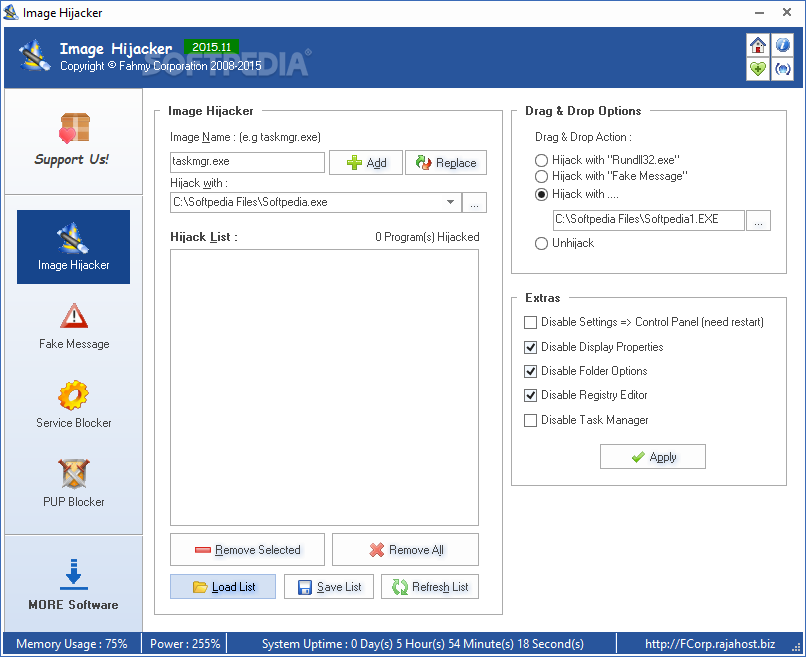Click the title bar application icon
The image size is (806, 657).
(x=10, y=12)
